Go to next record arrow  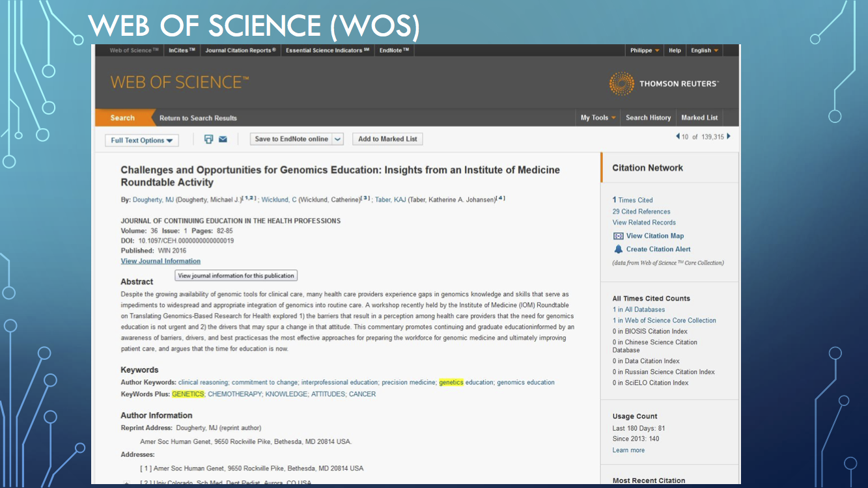click(x=728, y=136)
